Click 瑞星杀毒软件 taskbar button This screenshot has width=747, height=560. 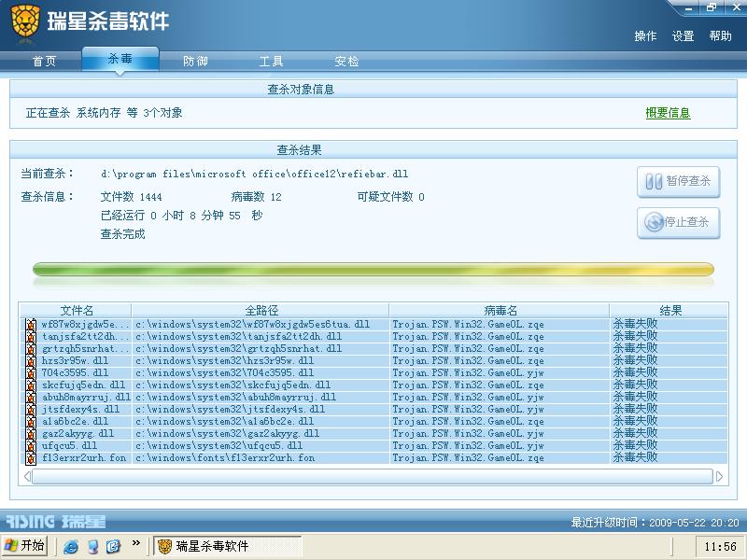click(x=228, y=546)
